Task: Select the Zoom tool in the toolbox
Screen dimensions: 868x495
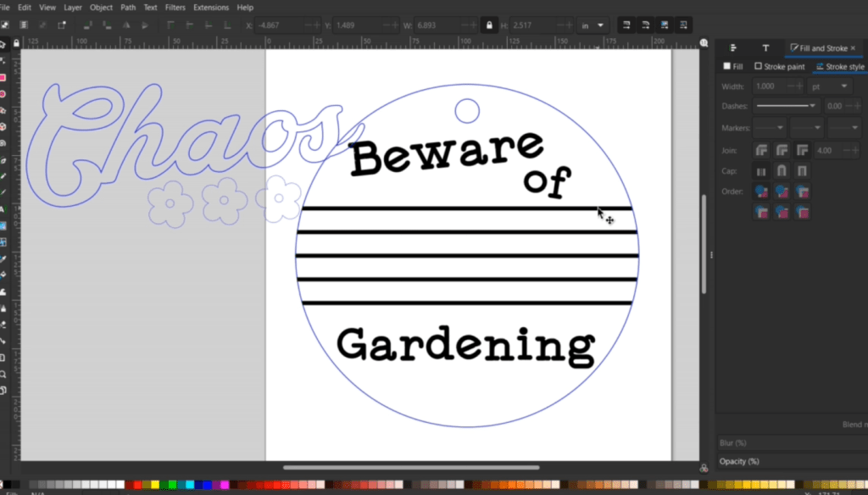Action: coord(3,374)
